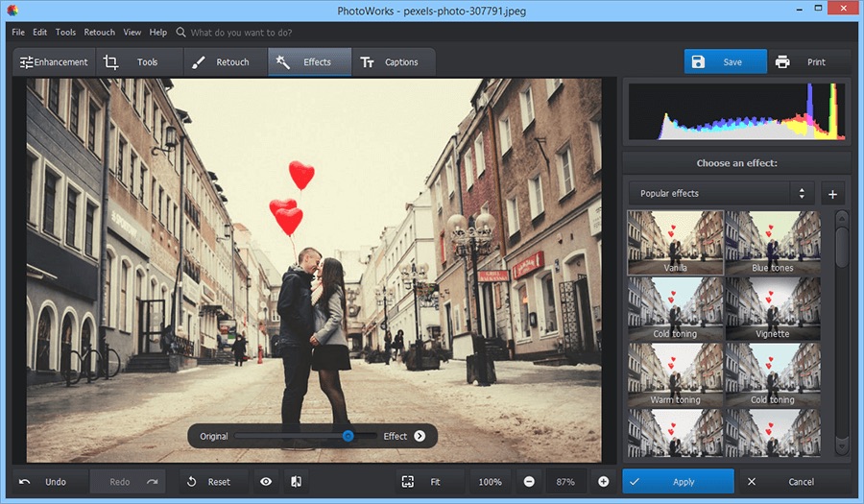Click the zoom out minus icon
Image resolution: width=864 pixels, height=504 pixels.
tap(529, 482)
